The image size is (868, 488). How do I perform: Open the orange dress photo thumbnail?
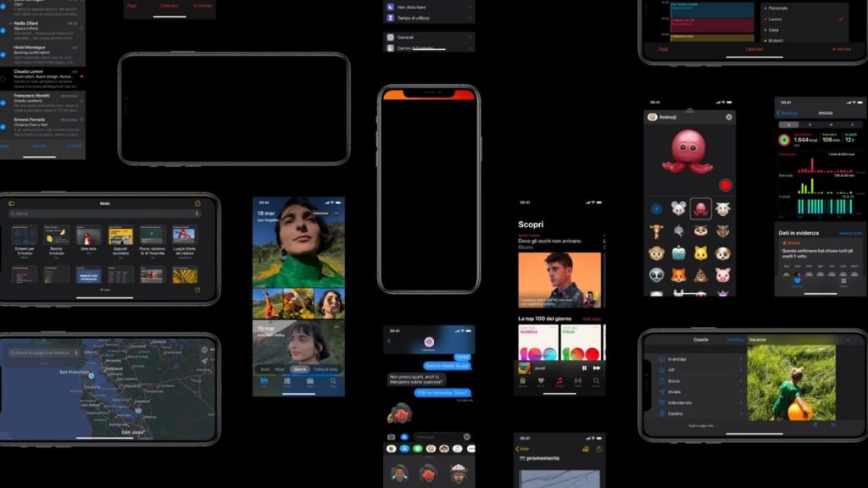click(267, 304)
